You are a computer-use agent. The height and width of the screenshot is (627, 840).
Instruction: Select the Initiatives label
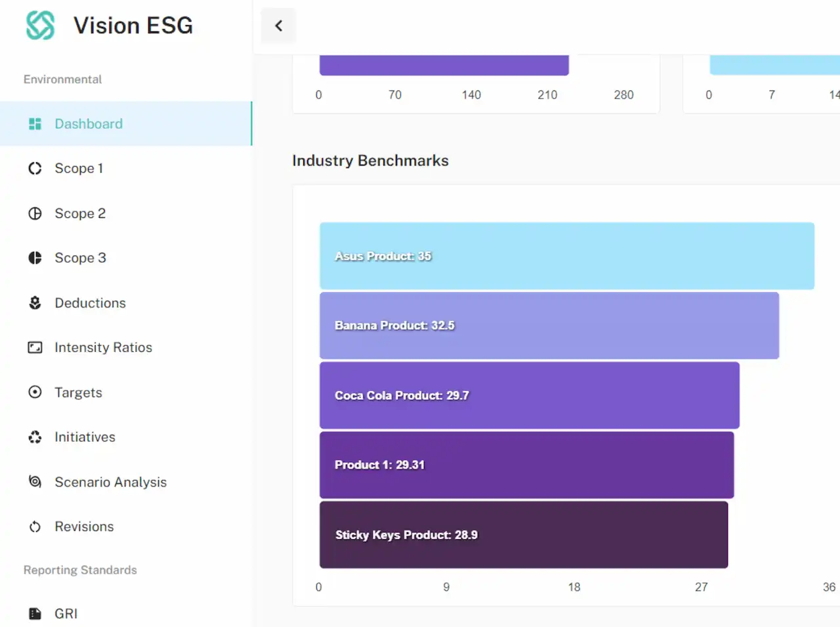[85, 437]
